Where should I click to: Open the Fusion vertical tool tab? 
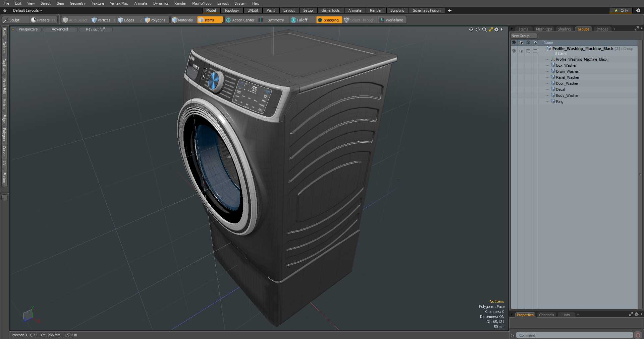4,178
